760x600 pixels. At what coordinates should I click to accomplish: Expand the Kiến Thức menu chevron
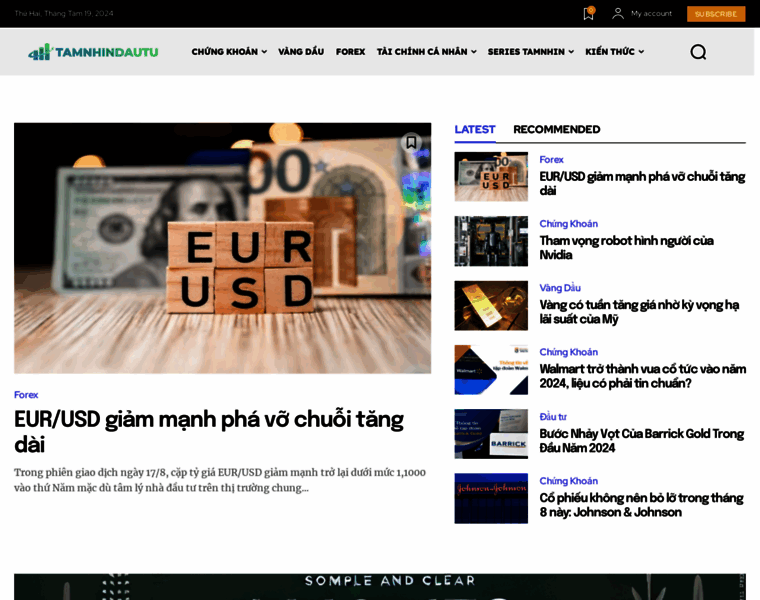[x=641, y=52]
